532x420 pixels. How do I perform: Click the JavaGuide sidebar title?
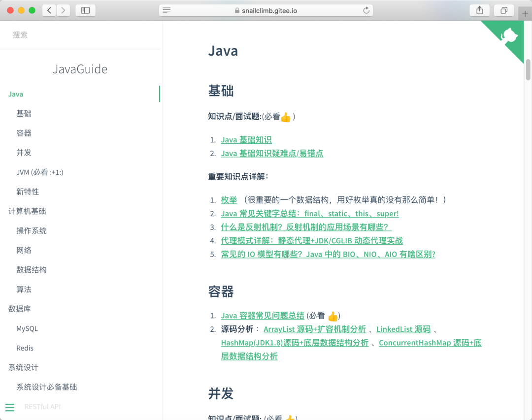pos(80,69)
